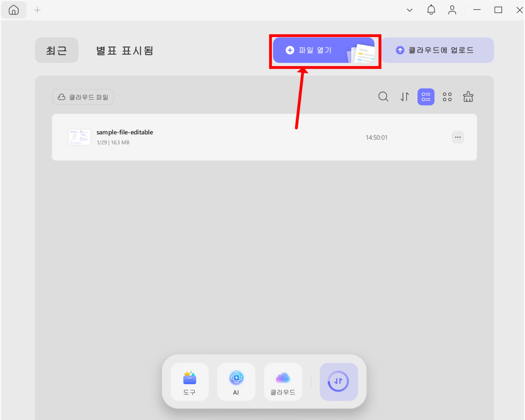Click the 파일 열기 button
Viewport: 525px width, 420px height.
[324, 50]
